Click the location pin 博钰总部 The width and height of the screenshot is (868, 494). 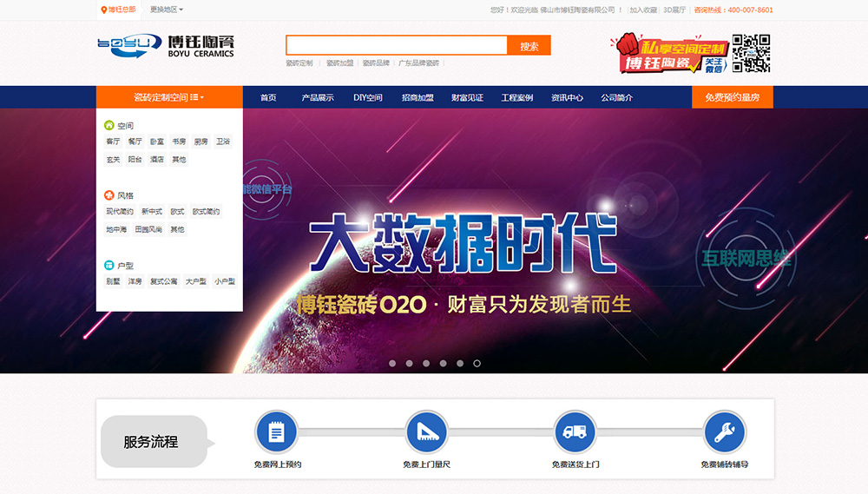tap(118, 10)
